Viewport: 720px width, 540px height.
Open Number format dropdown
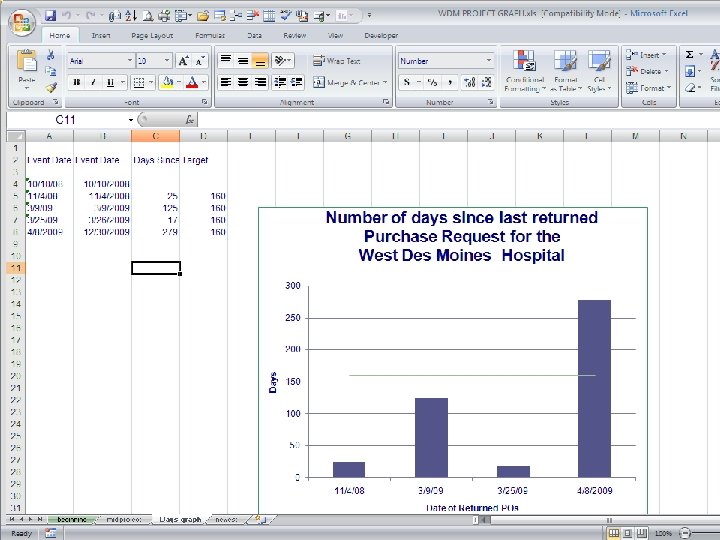[489, 61]
